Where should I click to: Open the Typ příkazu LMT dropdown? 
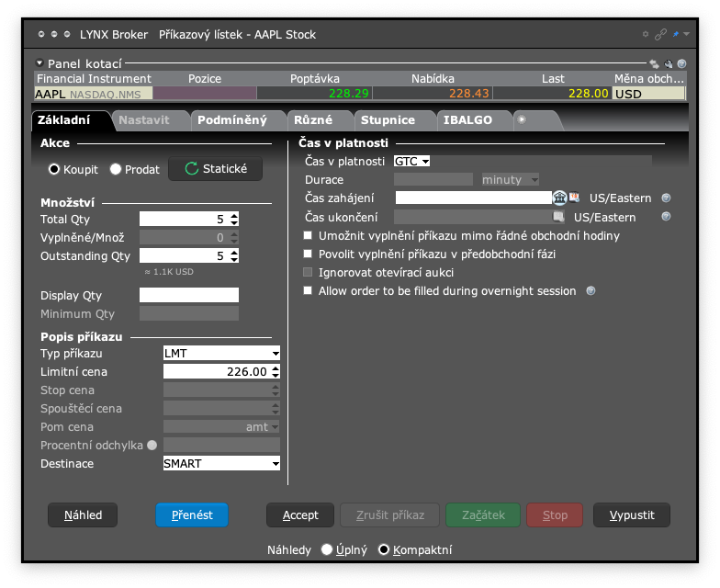(x=221, y=353)
